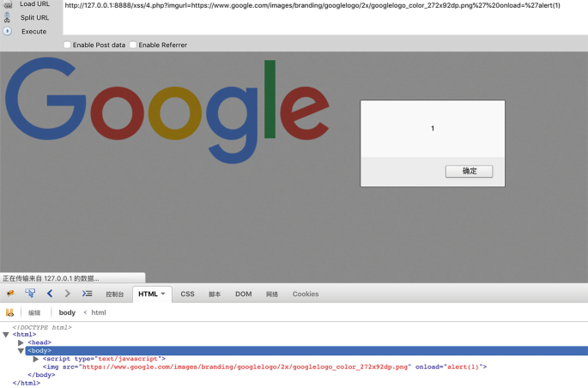Go back with the blue left arrow
Viewport: 588px width, 388px height.
pyautogui.click(x=50, y=294)
